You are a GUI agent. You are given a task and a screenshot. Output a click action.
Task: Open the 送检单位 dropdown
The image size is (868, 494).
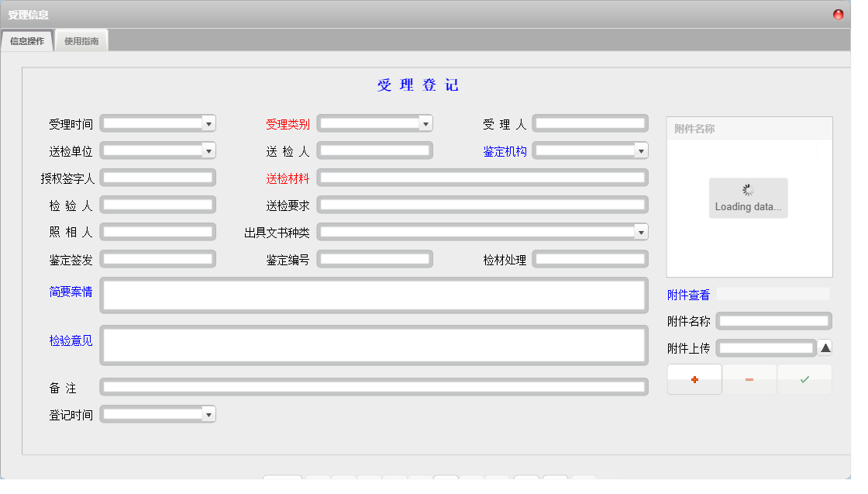pos(208,150)
